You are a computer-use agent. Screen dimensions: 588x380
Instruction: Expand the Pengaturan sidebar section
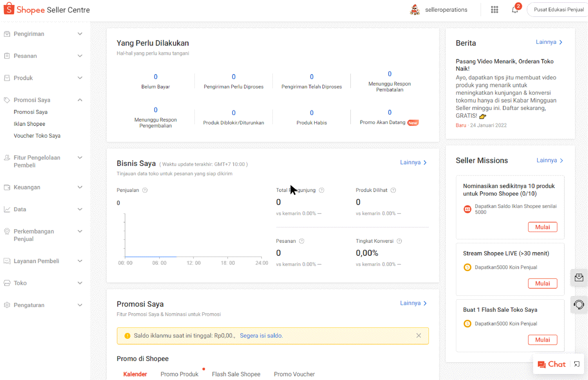(x=43, y=305)
